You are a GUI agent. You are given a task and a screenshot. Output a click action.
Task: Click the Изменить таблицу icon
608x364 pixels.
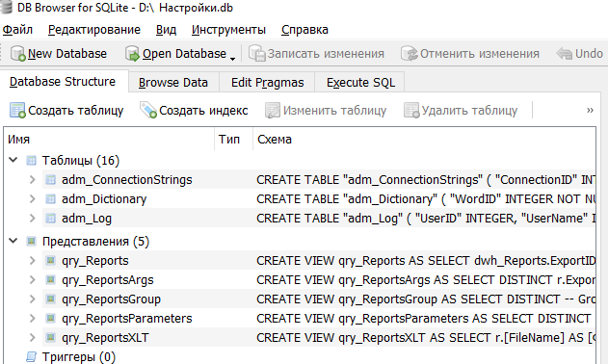pos(273,111)
